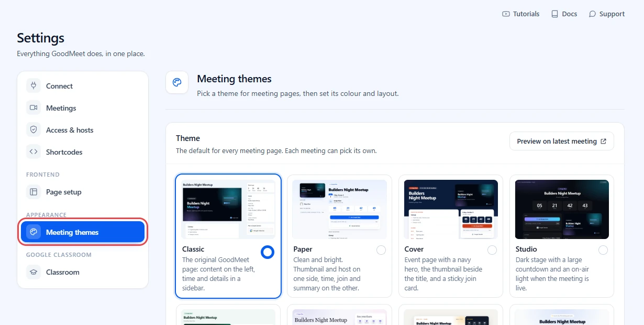
Task: Go to Access & hosts settings
Action: [x=83, y=130]
